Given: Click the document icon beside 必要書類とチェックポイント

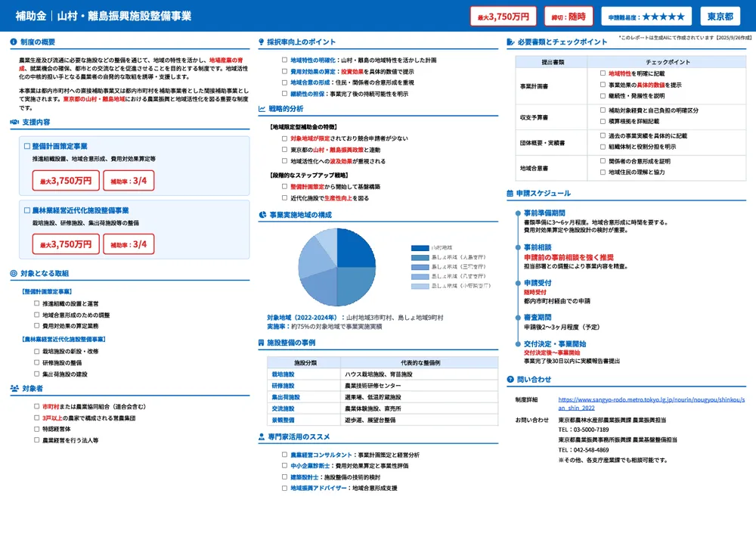Looking at the screenshot, I should click(510, 42).
